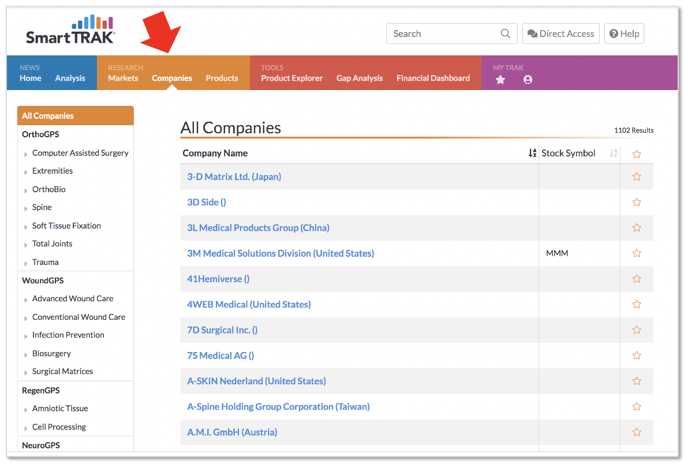Select Companies tab under Research

pos(172,78)
